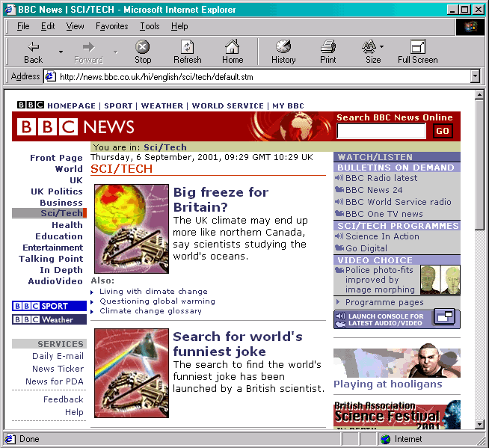Image resolution: width=489 pixels, height=448 pixels.
Task: Click the Search BBC News input box
Action: pyautogui.click(x=381, y=131)
